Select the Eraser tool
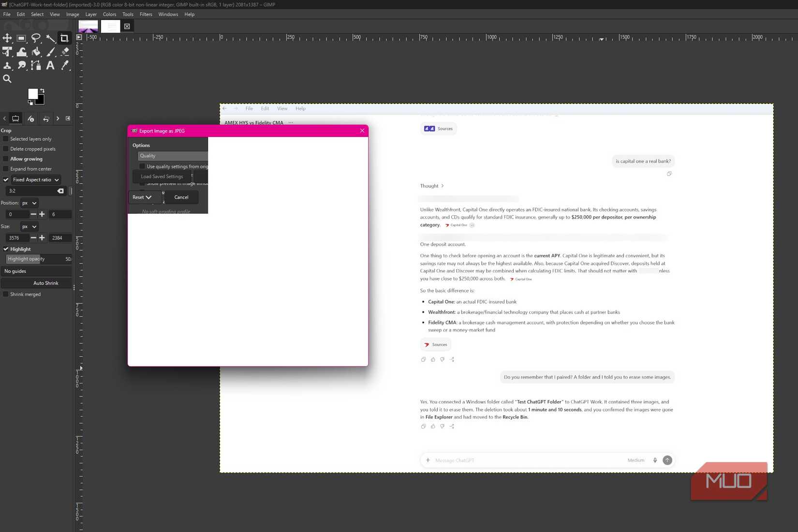Viewport: 798px width, 532px height. [64, 52]
